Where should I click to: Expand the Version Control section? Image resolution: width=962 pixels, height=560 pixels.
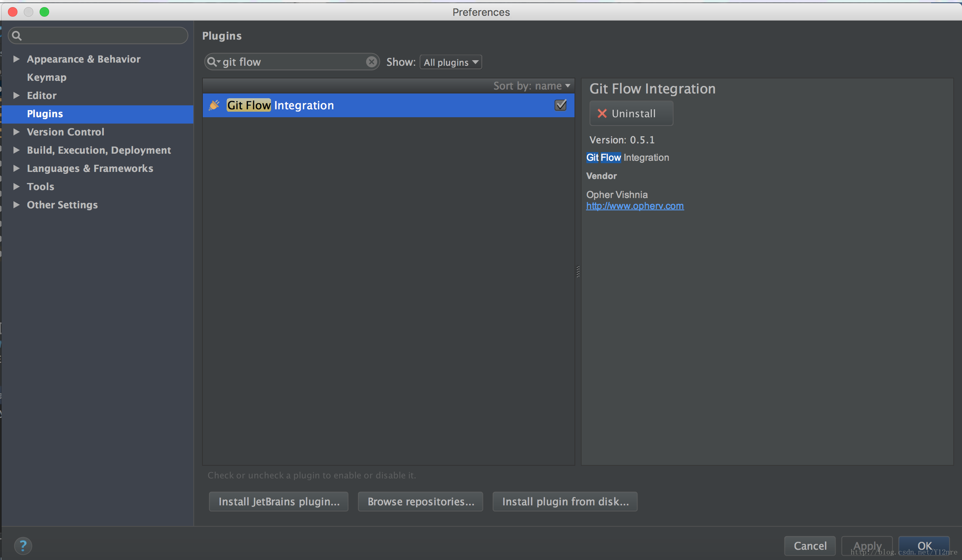16,132
